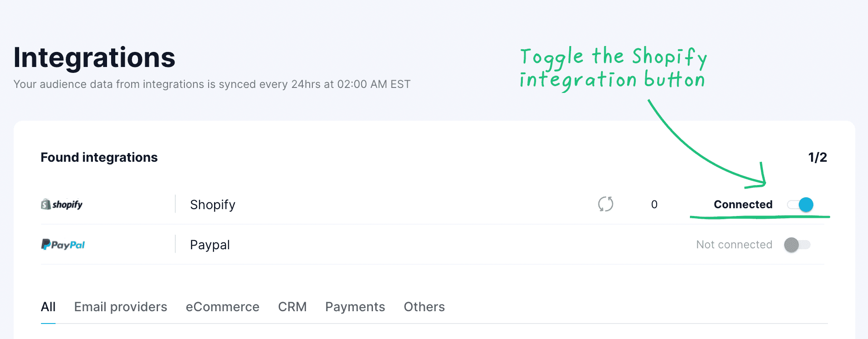The image size is (868, 339).
Task: Click the Connected status label
Action: 743,205
